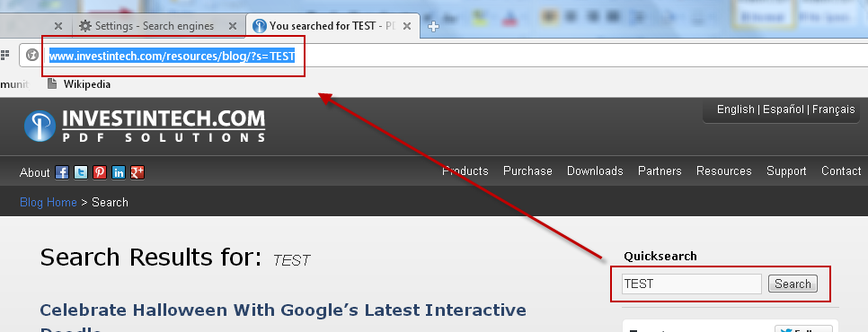
Task: Open Facebook social icon beside About
Action: [x=62, y=172]
